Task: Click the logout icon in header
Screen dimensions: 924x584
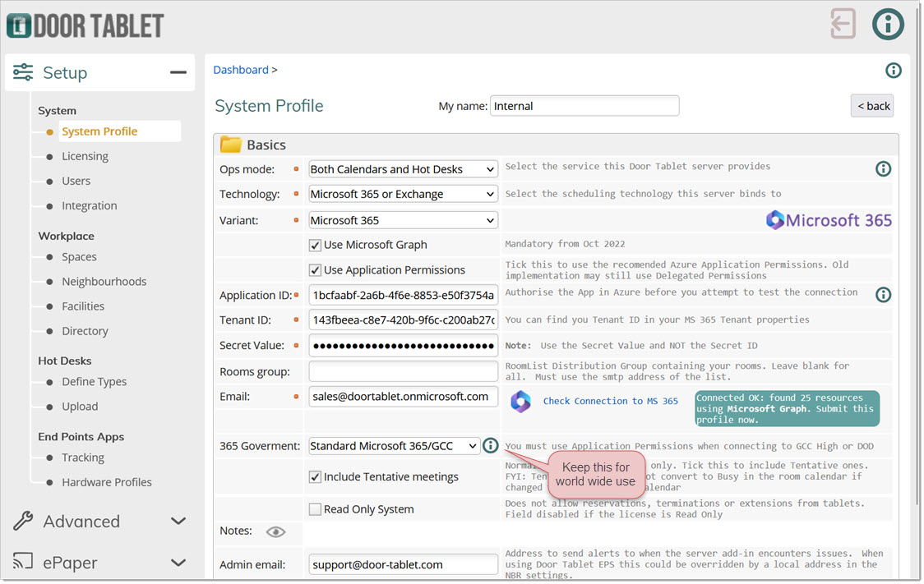Action: tap(843, 24)
